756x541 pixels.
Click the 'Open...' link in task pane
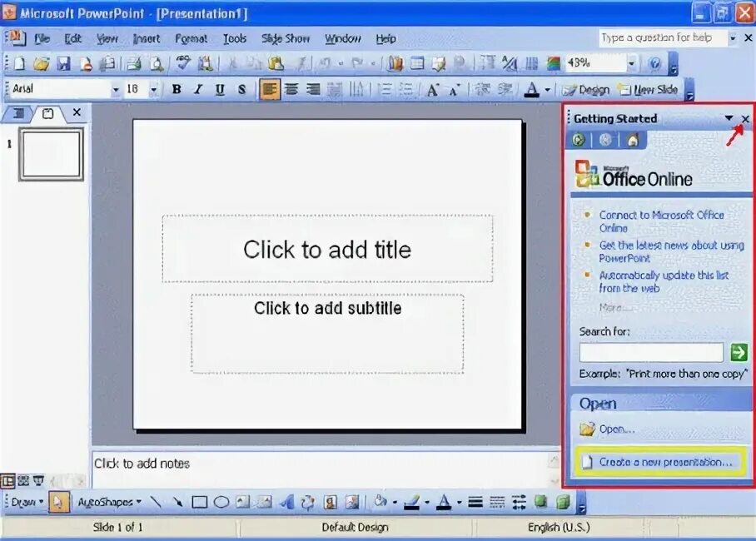coord(617,429)
